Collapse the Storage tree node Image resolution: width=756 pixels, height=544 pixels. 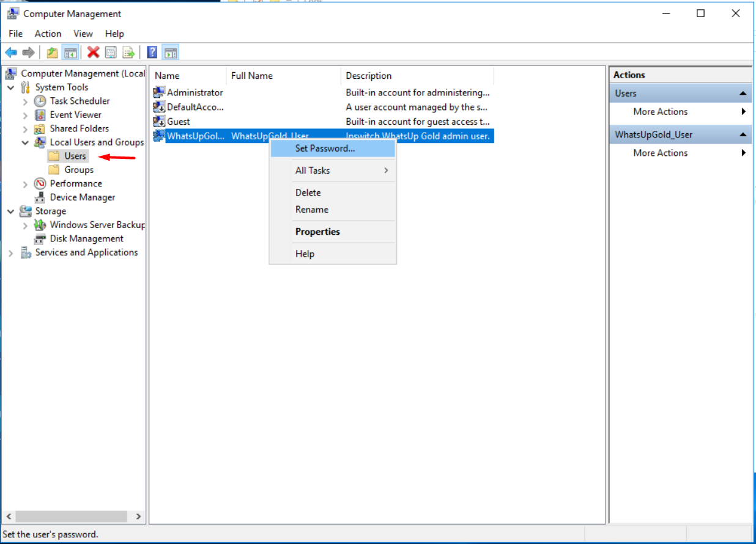pos(10,211)
